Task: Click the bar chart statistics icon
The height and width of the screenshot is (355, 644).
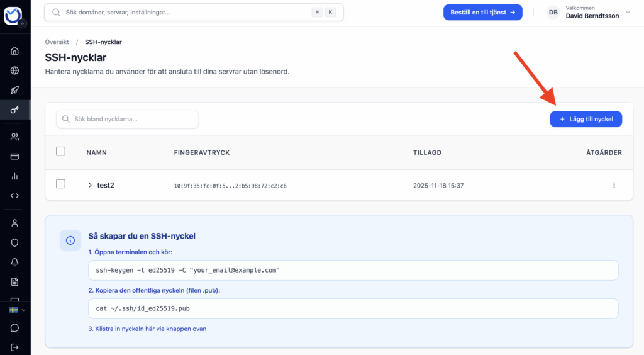Action: 15,176
